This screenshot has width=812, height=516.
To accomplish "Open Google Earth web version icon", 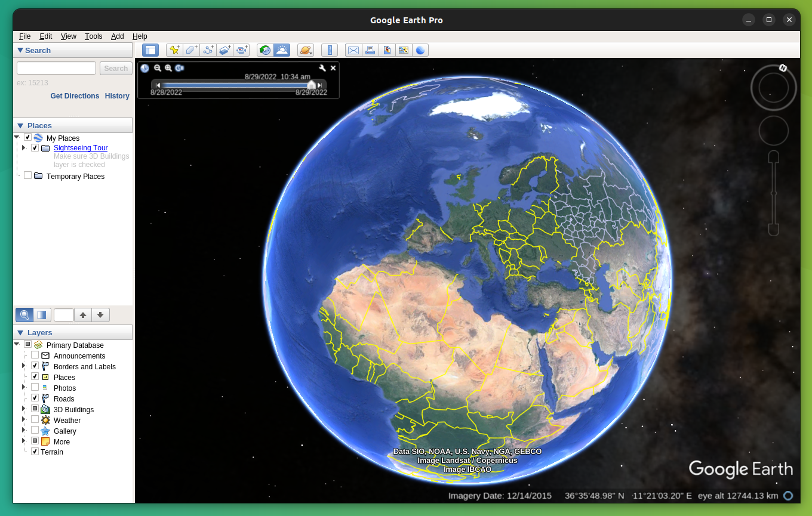I will [x=420, y=50].
